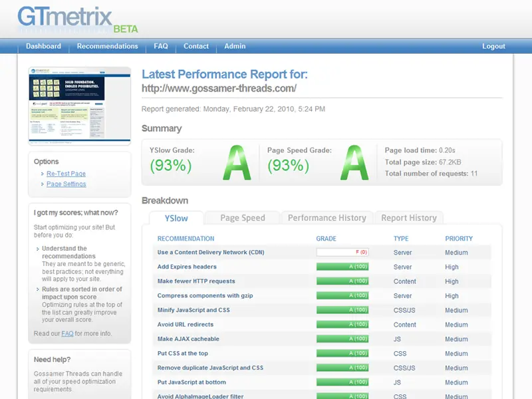Click the GTmetrix BETA logo
Viewport: 532px width, 399px height.
(78, 20)
